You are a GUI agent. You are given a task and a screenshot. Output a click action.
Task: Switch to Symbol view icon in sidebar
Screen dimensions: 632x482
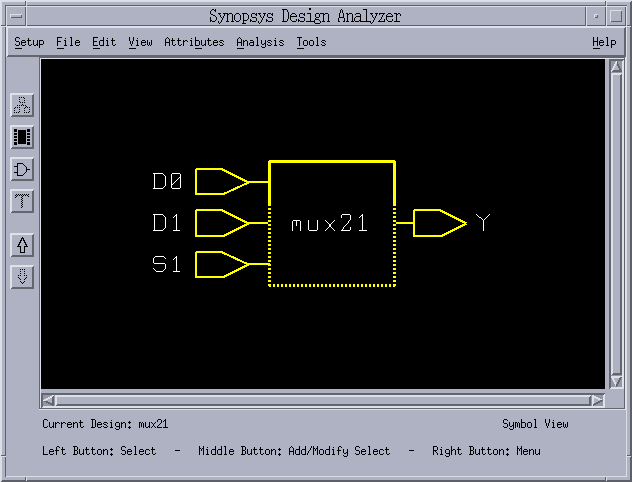pos(22,137)
